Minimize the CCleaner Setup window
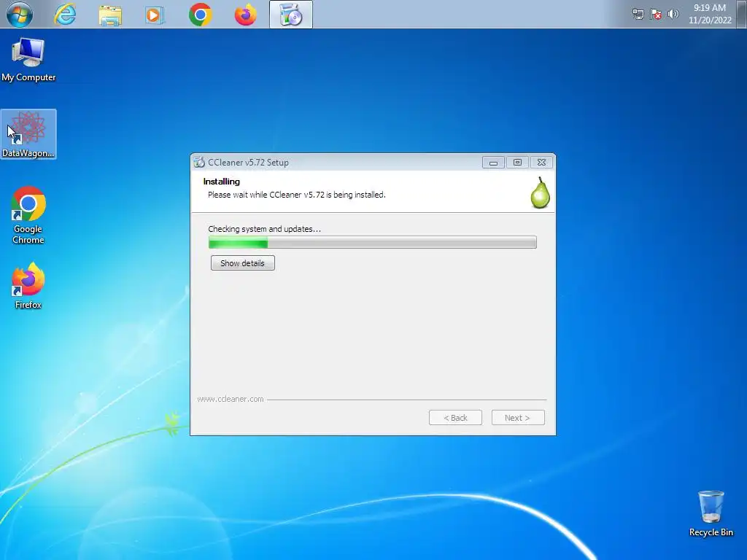747x560 pixels. 493,163
